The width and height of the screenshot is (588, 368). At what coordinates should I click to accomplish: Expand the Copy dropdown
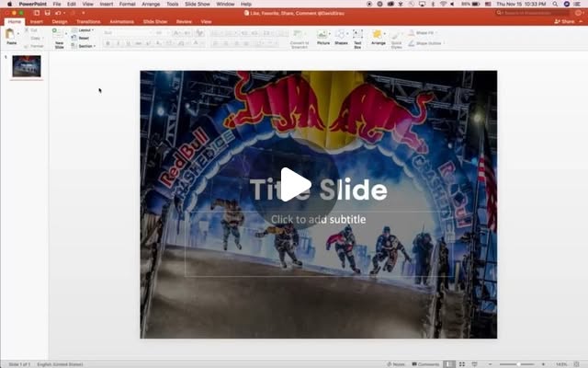pyautogui.click(x=43, y=39)
